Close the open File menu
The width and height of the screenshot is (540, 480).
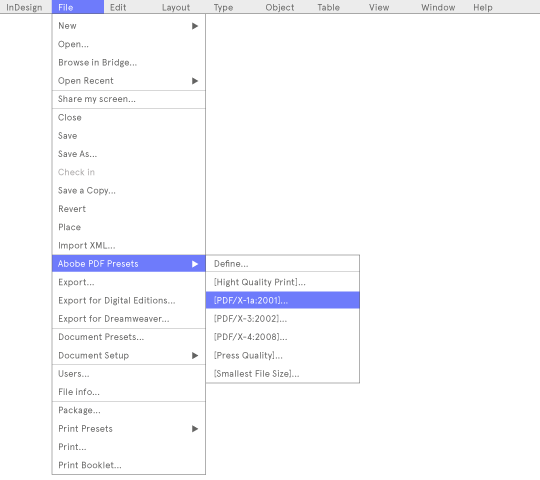coord(78,7)
